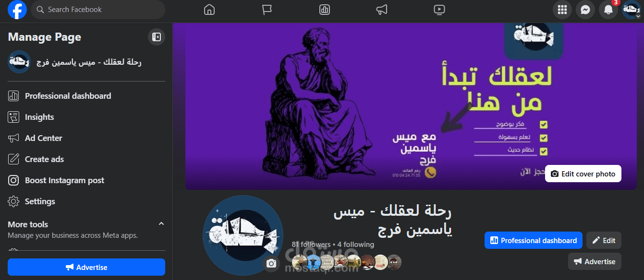Click the Facebook logo
This screenshot has width=644, height=280.
tap(17, 10)
